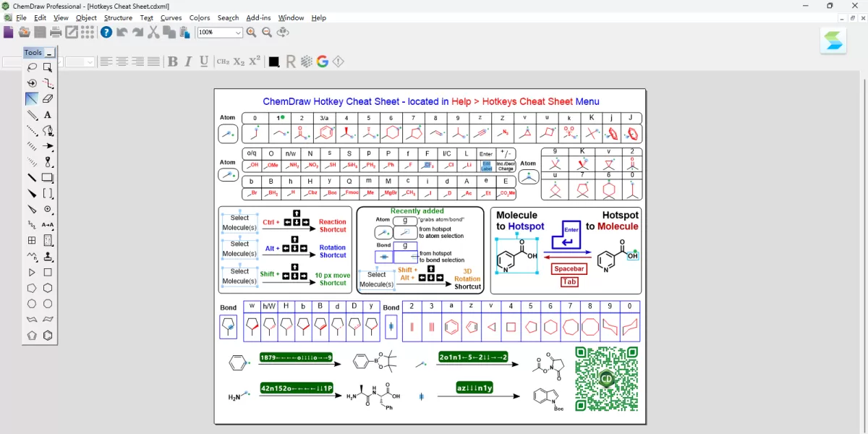
Task: Select the Cyclohexane chair ring tool
Action: (32, 320)
